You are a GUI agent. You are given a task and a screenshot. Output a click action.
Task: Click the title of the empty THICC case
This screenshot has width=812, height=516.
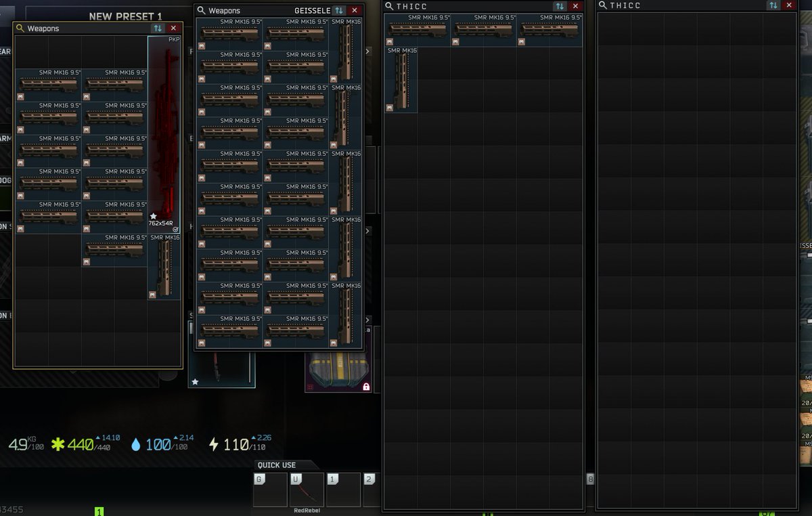coord(625,5)
